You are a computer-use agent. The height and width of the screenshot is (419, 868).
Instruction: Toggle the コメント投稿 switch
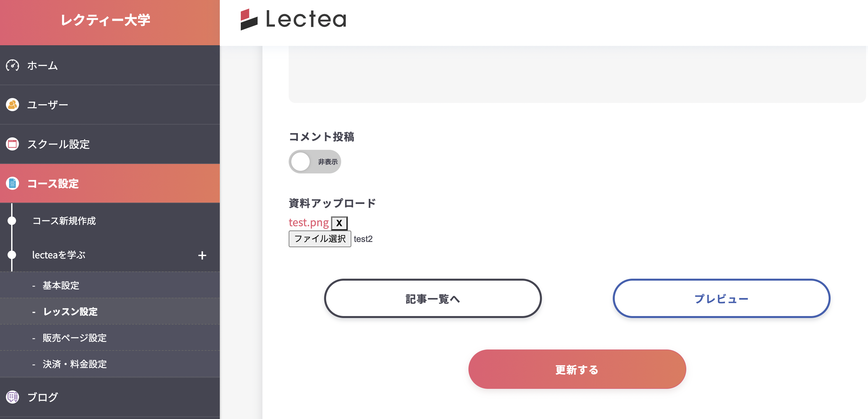[315, 162]
